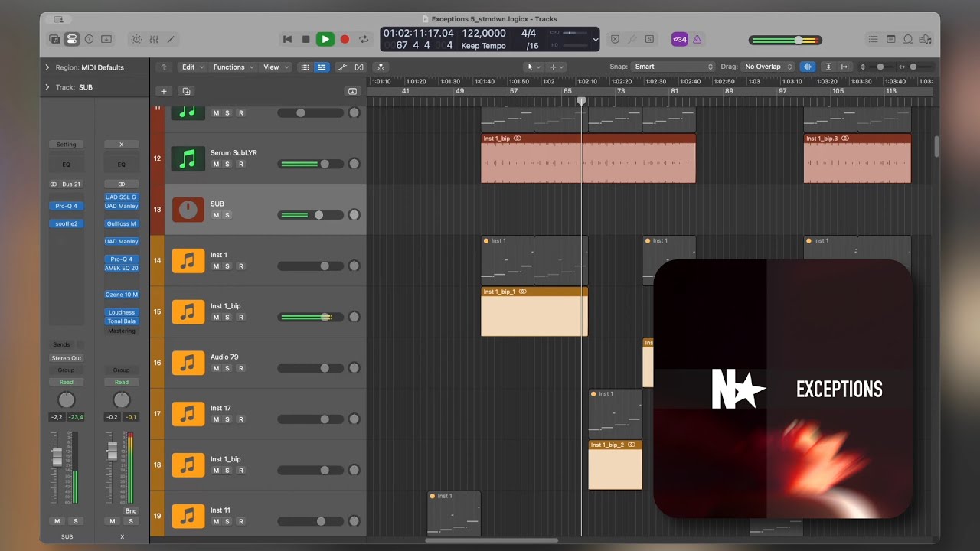
Task: Open the Mixer from control bar
Action: coord(154,39)
